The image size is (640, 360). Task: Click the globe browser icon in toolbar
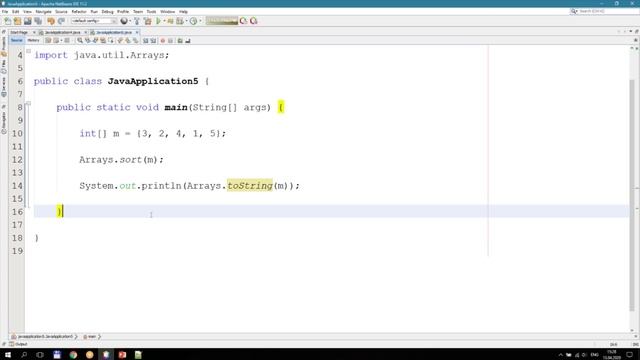tap(124, 21)
